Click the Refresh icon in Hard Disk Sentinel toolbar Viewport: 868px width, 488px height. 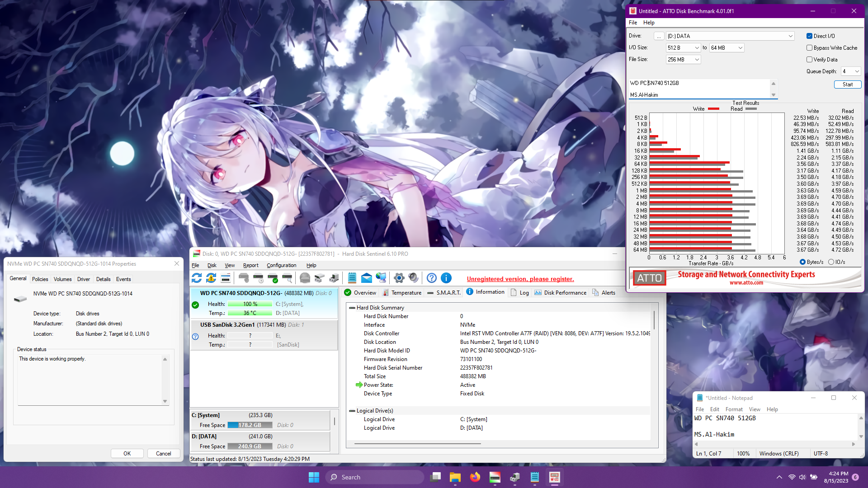pyautogui.click(x=197, y=278)
